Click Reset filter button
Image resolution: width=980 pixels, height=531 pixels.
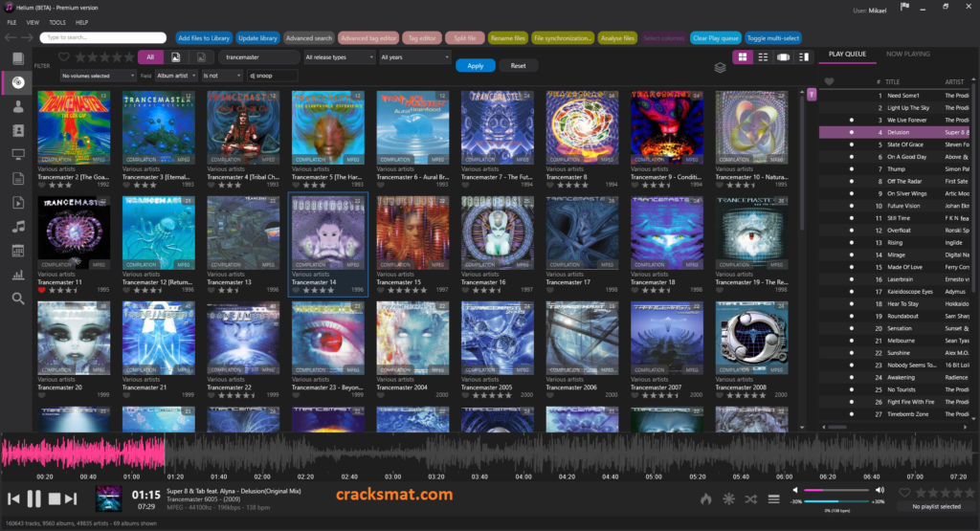[x=518, y=66]
